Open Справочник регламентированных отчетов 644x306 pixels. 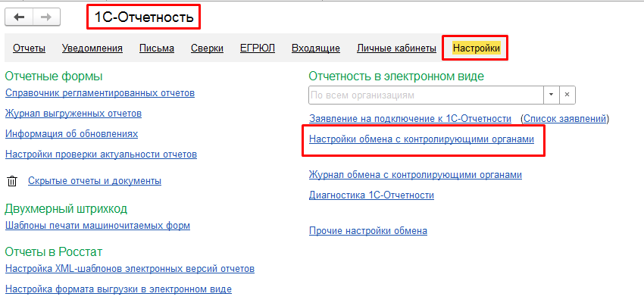coord(100,93)
